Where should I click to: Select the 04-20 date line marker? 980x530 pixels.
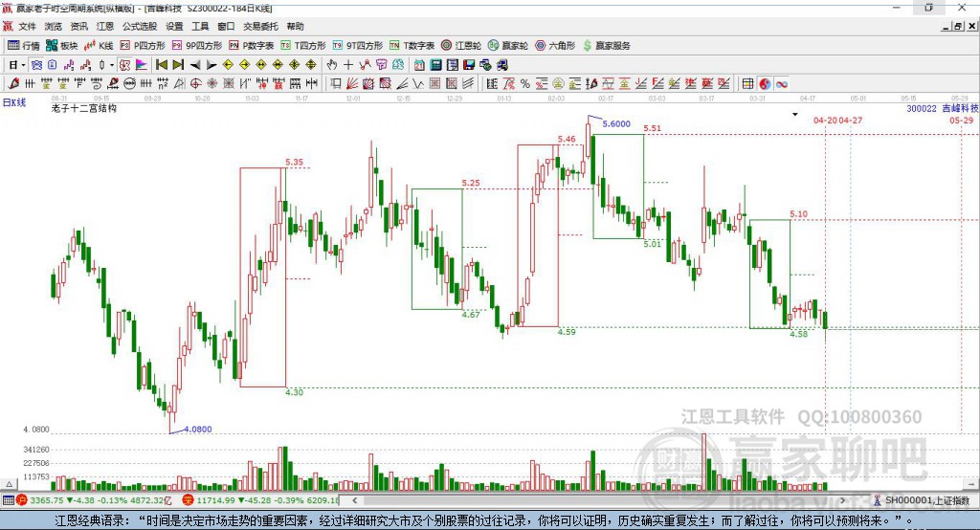click(x=825, y=120)
